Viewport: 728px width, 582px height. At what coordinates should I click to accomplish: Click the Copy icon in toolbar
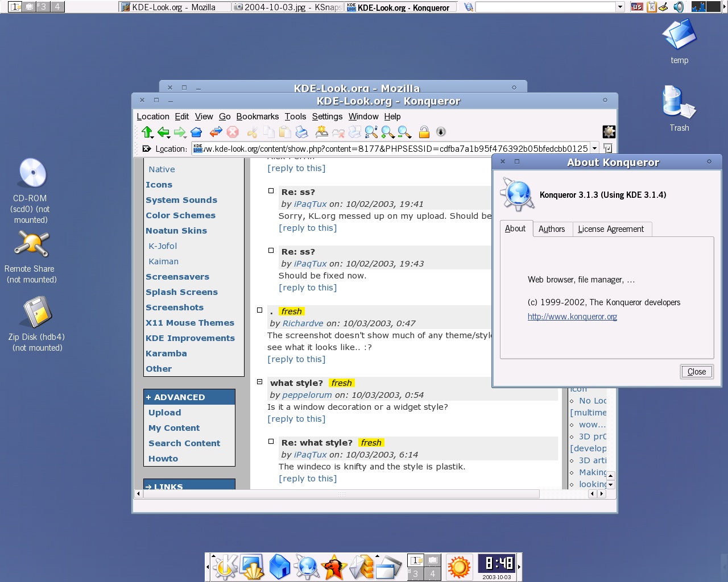coord(268,132)
